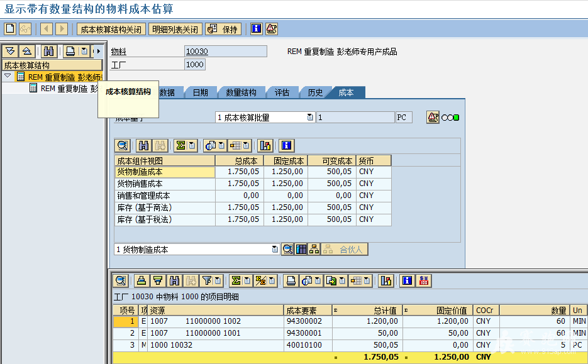Open the layout dropdown in cost component toolbar
Screen dimensions: 588x364
(x=246, y=145)
